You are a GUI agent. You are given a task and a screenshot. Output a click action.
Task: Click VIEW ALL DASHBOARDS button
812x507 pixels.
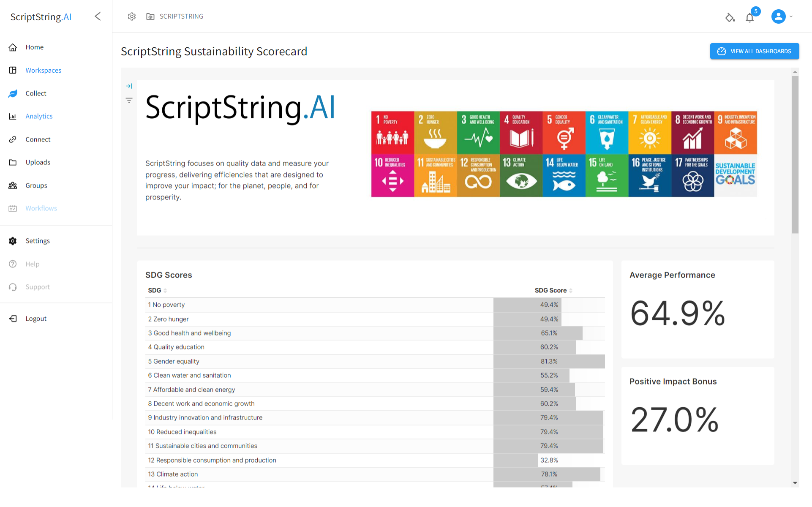tap(754, 51)
